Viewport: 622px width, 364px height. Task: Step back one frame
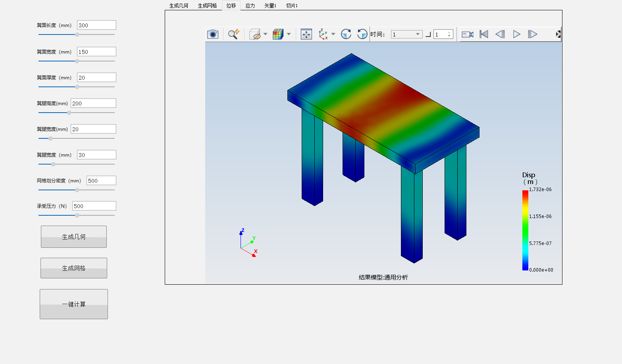[500, 34]
